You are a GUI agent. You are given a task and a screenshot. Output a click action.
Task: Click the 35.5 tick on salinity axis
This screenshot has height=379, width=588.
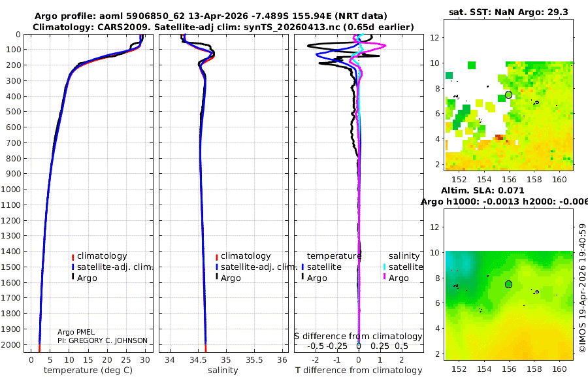point(254,360)
